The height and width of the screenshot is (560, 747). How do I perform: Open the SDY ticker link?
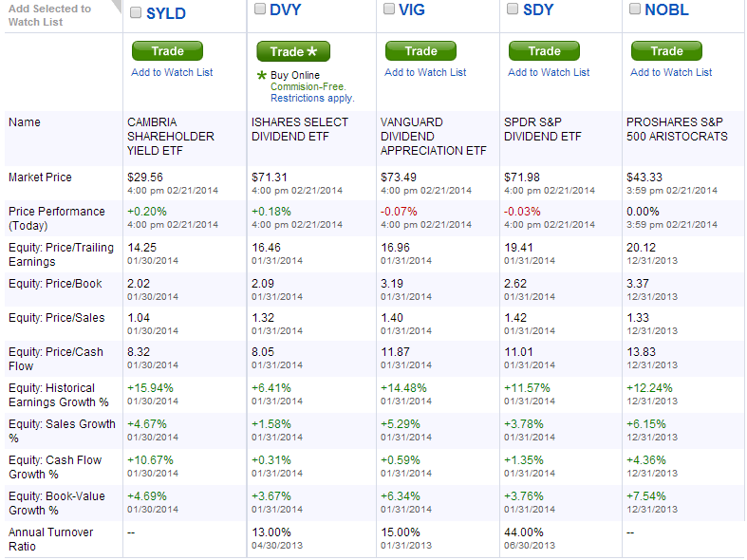pos(538,9)
